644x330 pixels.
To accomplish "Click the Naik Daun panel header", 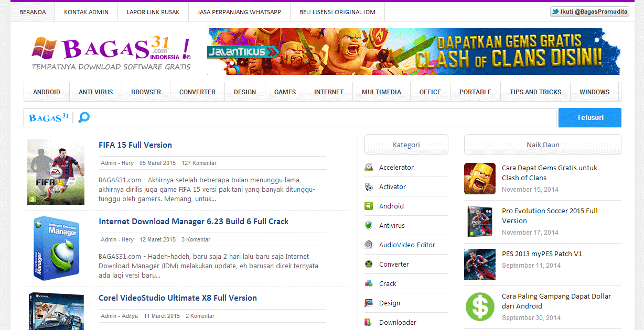I will point(543,145).
